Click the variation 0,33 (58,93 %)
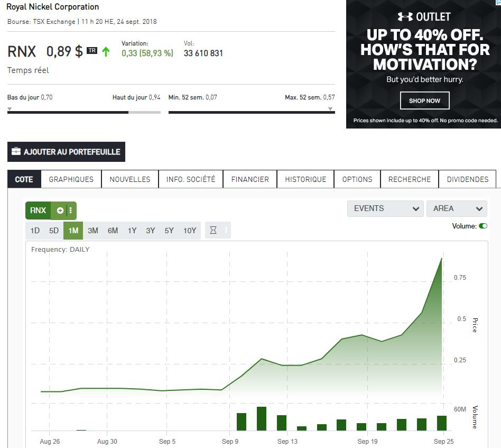The image size is (501, 448). click(x=147, y=53)
